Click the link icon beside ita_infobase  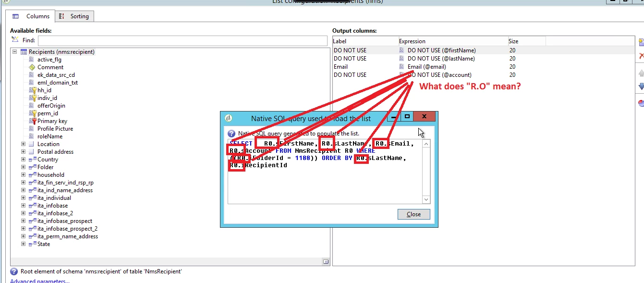point(32,206)
